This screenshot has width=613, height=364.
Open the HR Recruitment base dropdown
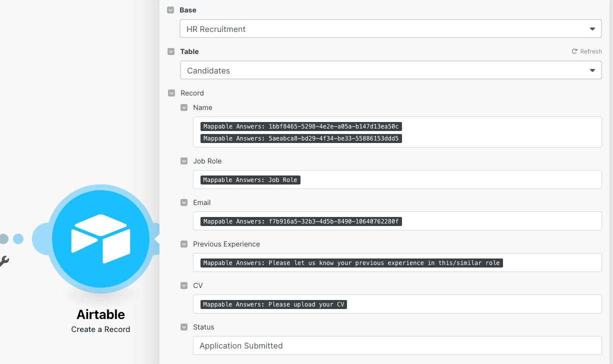pyautogui.click(x=592, y=28)
